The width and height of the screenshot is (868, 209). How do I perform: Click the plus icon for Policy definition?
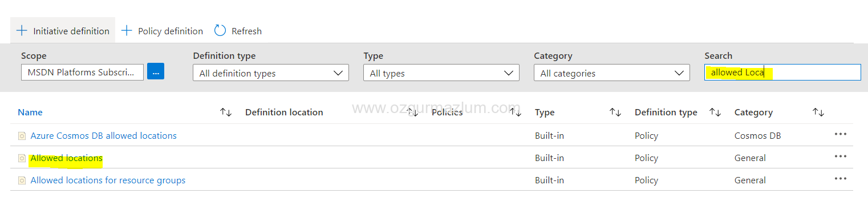tap(127, 31)
